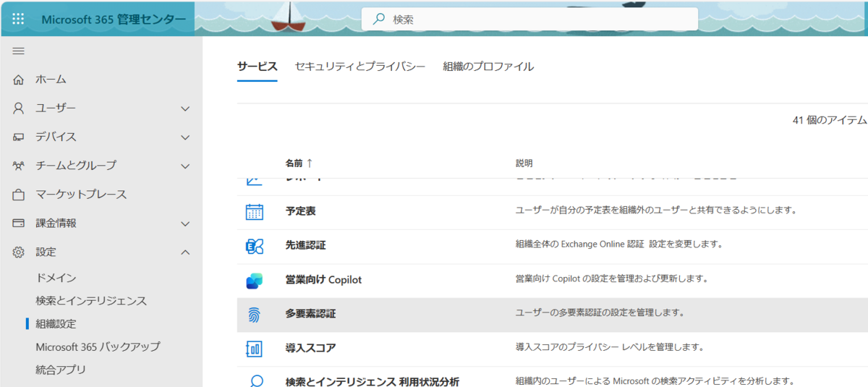Click the 説明 column header
Screen dimensions: 868x387
[x=524, y=163]
